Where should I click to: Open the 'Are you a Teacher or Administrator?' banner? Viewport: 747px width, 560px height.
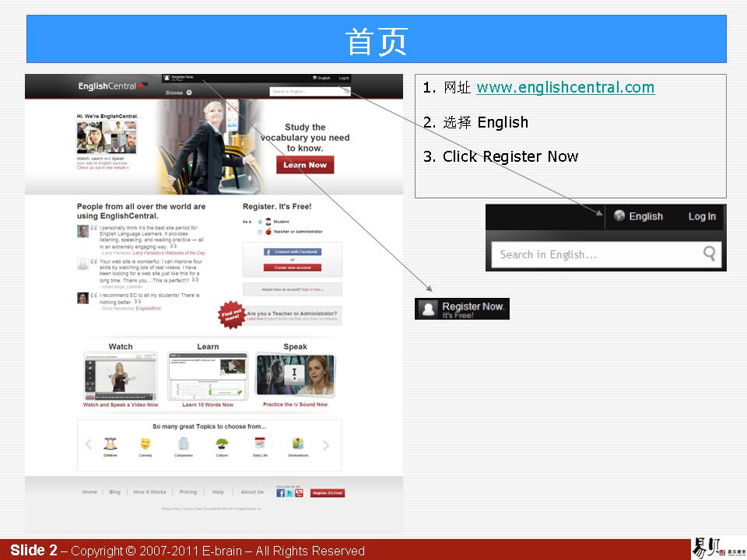(293, 315)
